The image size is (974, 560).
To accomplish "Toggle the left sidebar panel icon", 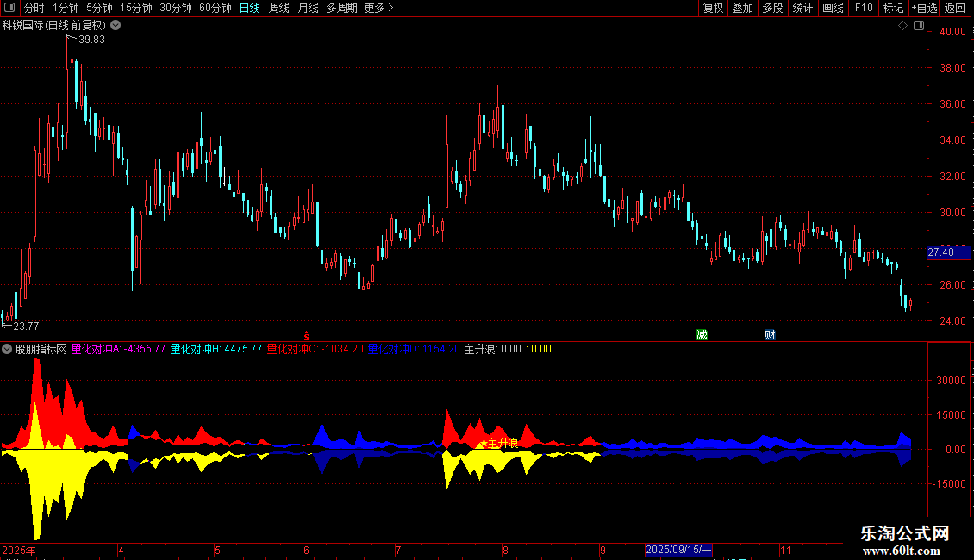I will tap(9, 8).
